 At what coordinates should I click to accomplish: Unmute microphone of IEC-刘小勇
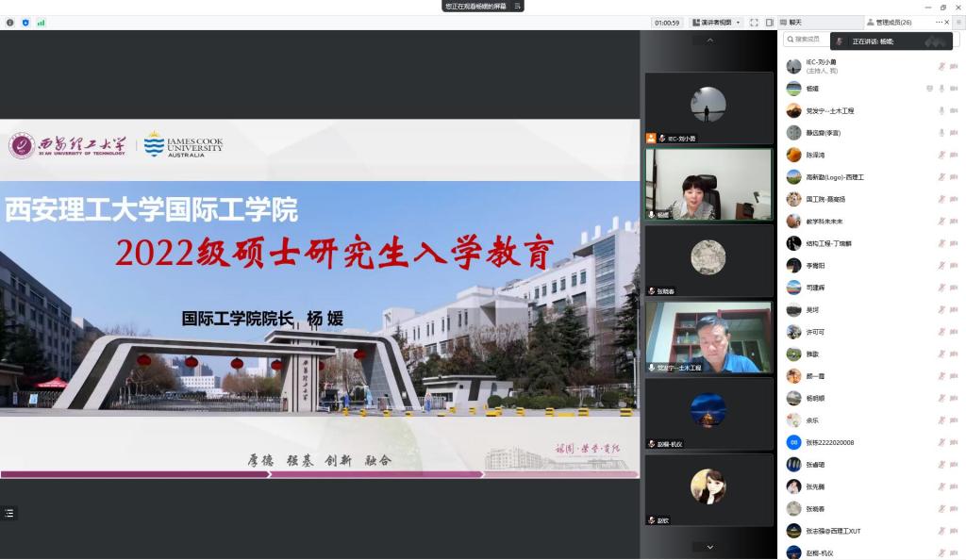click(941, 67)
